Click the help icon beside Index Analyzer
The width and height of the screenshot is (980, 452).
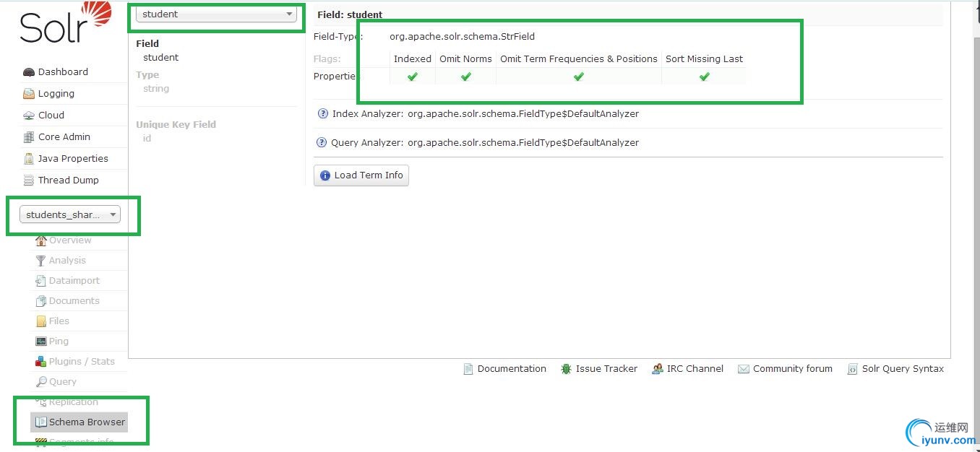point(323,114)
